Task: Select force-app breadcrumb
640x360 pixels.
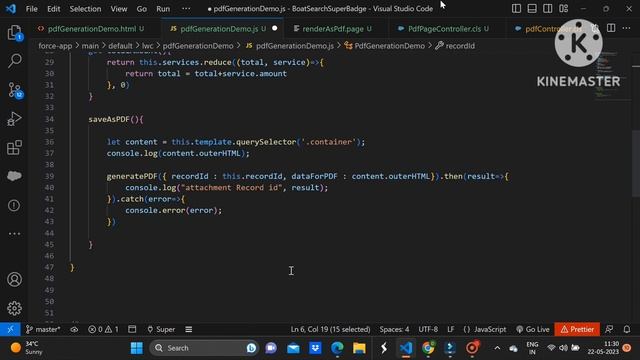Action: click(55, 46)
